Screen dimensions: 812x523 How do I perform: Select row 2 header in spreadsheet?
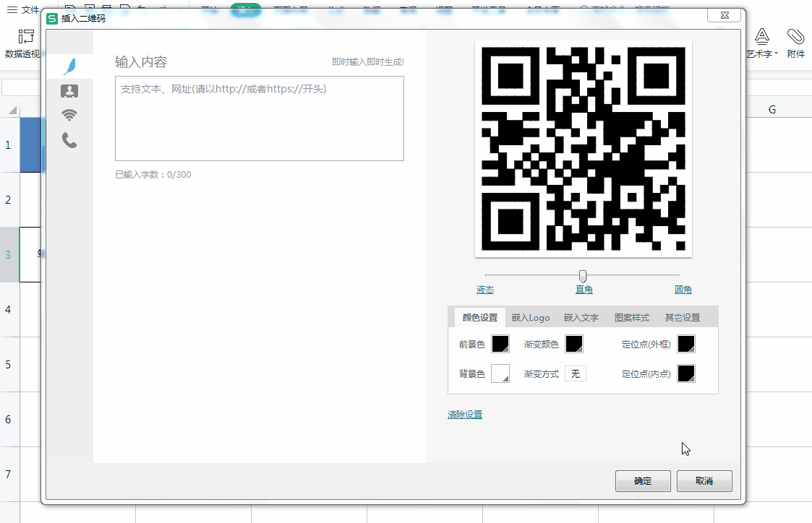pos(9,199)
